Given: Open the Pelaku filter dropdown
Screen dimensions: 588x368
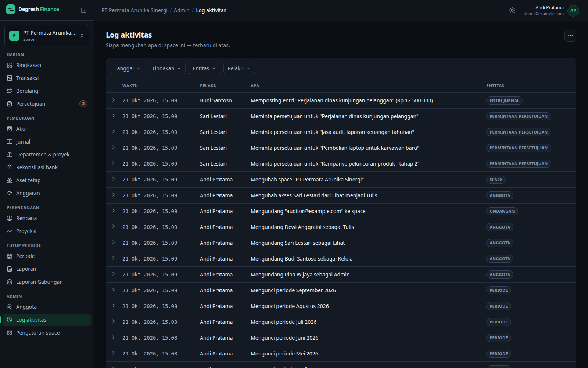Looking at the screenshot, I should tap(239, 68).
